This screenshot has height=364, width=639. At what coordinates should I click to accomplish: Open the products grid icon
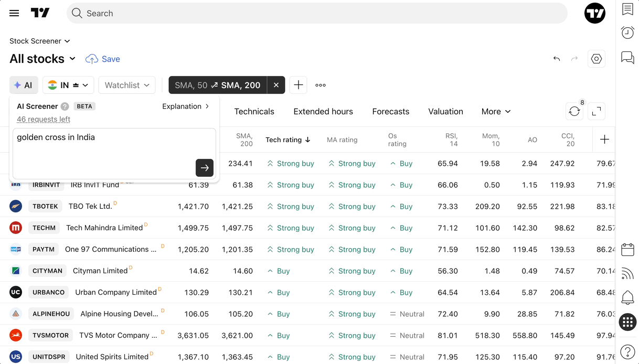coord(627,322)
